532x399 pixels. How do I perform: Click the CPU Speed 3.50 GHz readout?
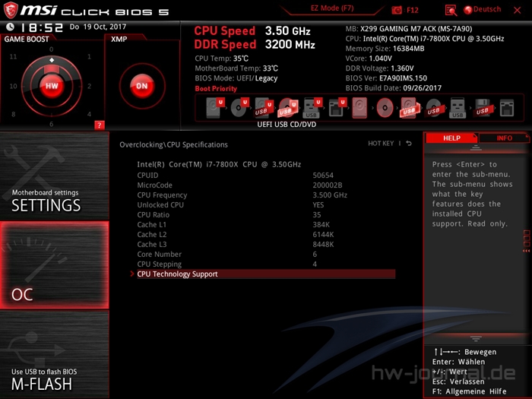(252, 31)
